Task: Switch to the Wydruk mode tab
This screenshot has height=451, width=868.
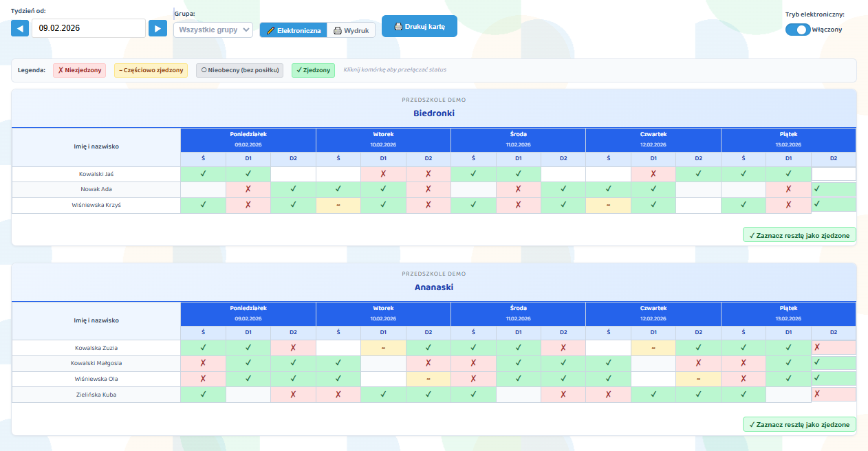Action: (351, 31)
